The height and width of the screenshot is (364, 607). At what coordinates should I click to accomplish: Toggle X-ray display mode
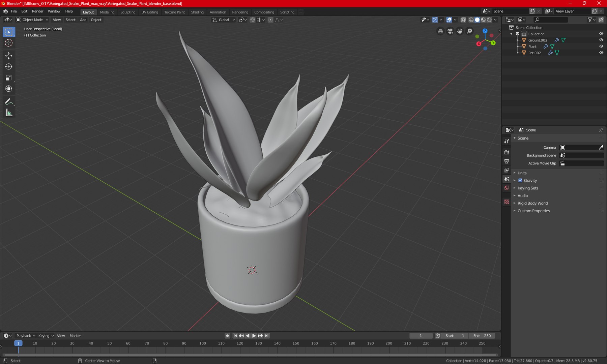[x=463, y=20]
